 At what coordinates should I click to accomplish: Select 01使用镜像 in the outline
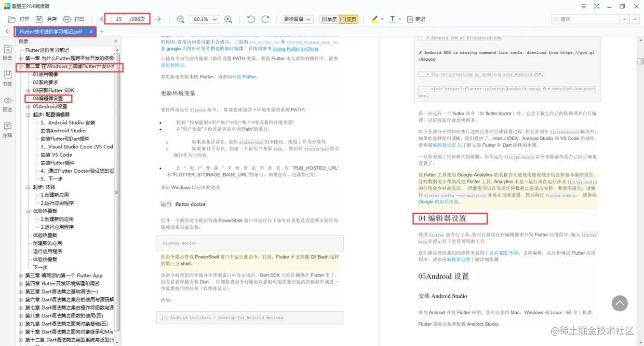[46, 74]
